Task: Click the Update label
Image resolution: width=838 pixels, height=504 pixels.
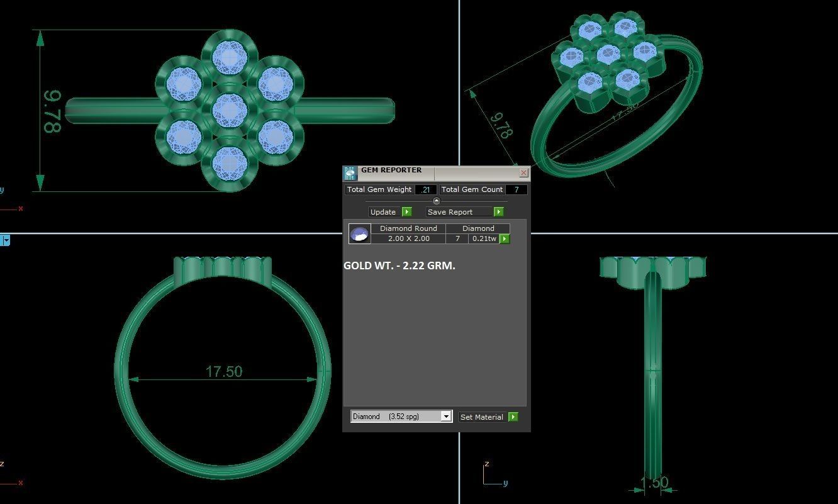Action: (383, 212)
